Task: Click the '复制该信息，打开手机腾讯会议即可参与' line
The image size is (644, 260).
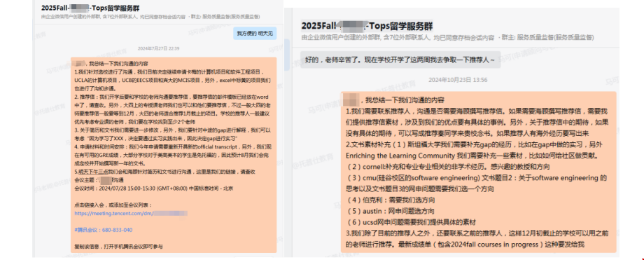Action: click(119, 247)
